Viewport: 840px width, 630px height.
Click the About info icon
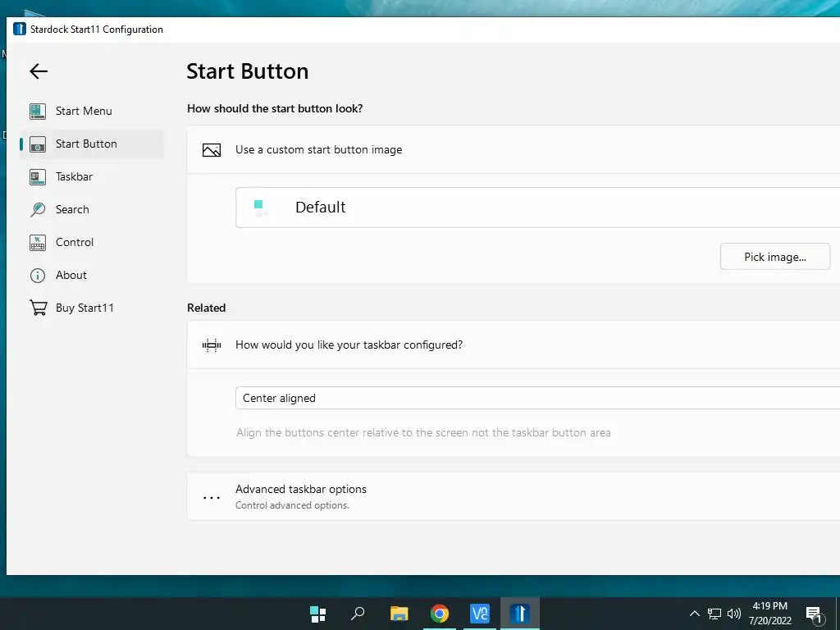click(x=38, y=276)
